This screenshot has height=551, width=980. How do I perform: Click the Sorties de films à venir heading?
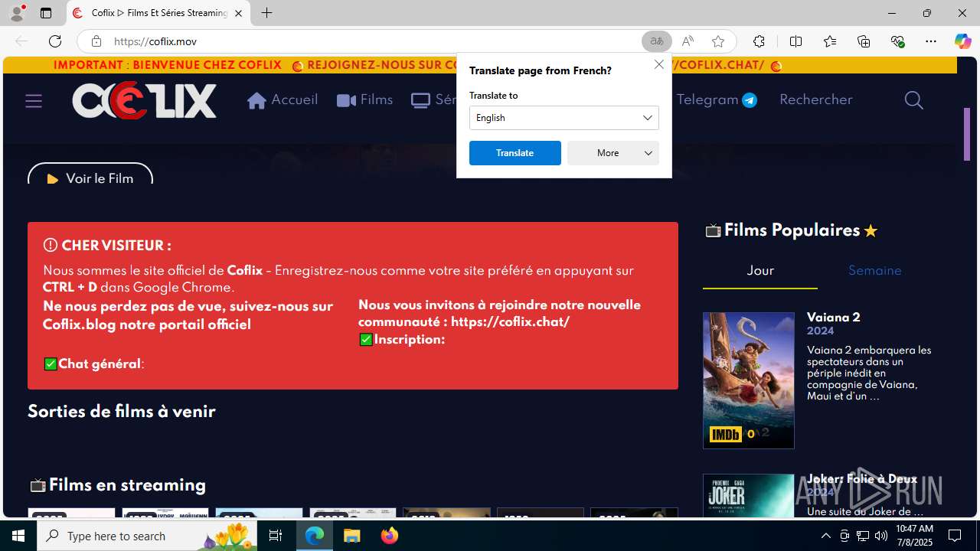point(121,412)
